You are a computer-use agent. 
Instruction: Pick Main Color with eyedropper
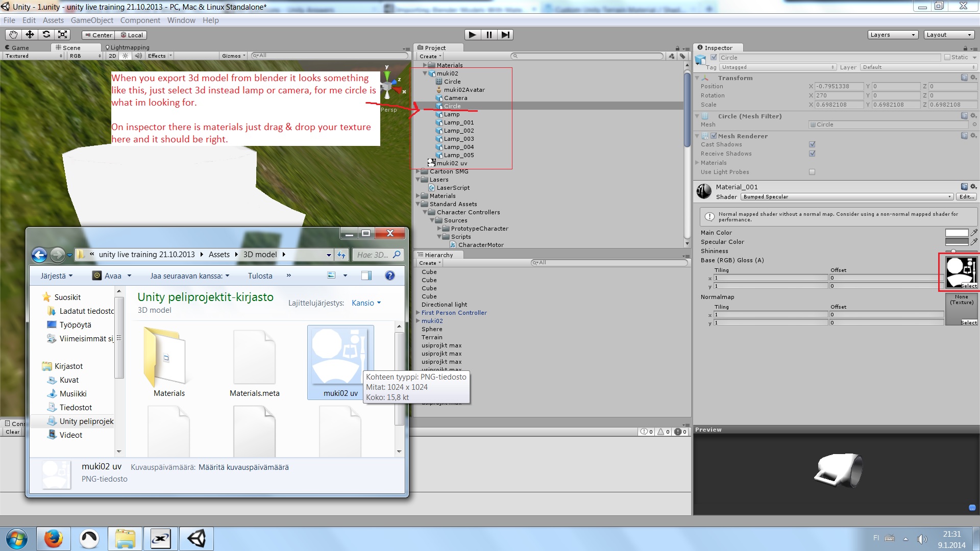tap(974, 233)
